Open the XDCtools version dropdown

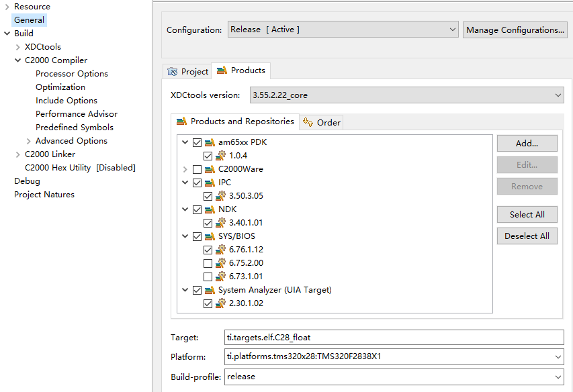[406, 95]
